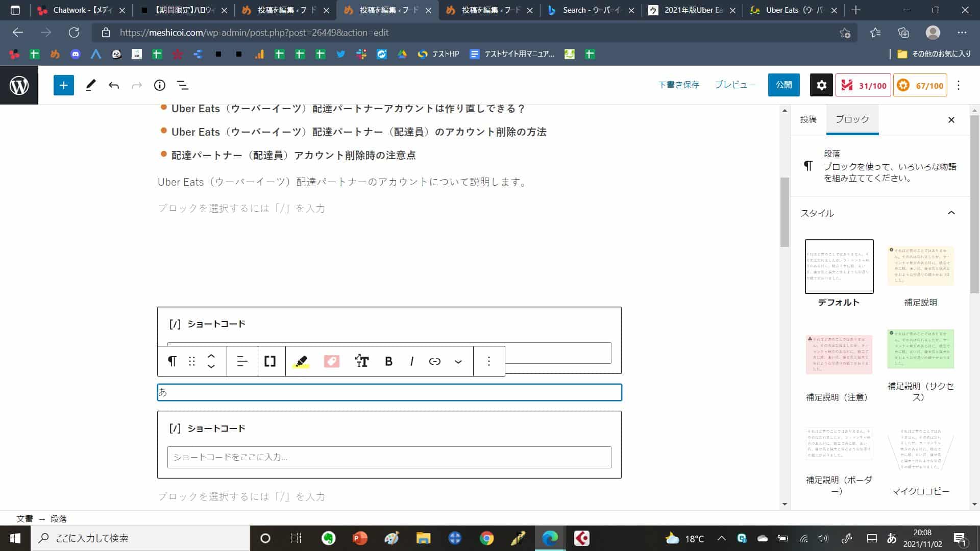Open the 67/100 score panel
980x551 pixels.
pyautogui.click(x=920, y=85)
